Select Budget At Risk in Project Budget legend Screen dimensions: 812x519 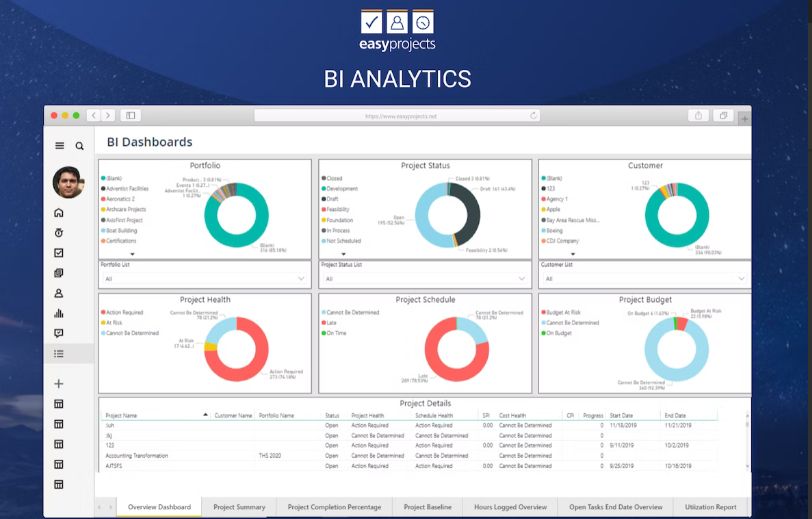coord(561,312)
